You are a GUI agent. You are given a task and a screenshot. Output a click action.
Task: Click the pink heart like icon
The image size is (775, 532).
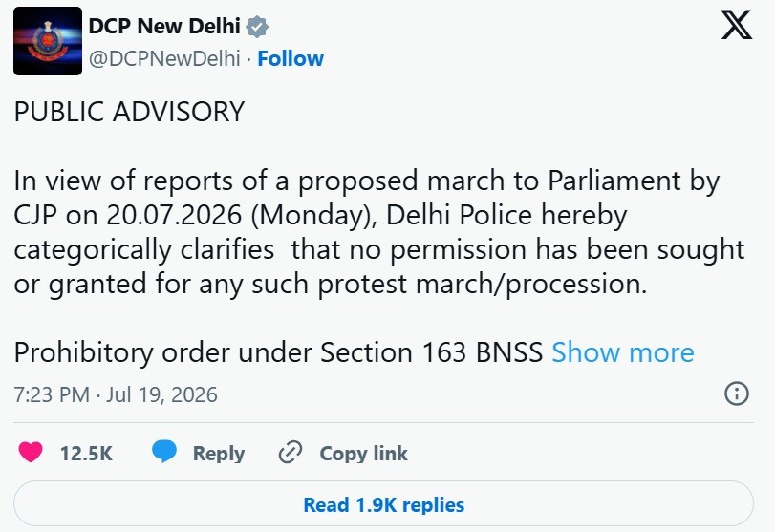click(x=31, y=452)
